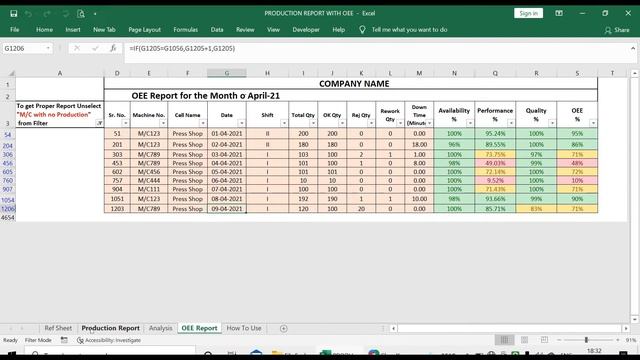Screen dimensions: 640x360
Task: Switch to Normal view icon
Action: tap(504, 340)
